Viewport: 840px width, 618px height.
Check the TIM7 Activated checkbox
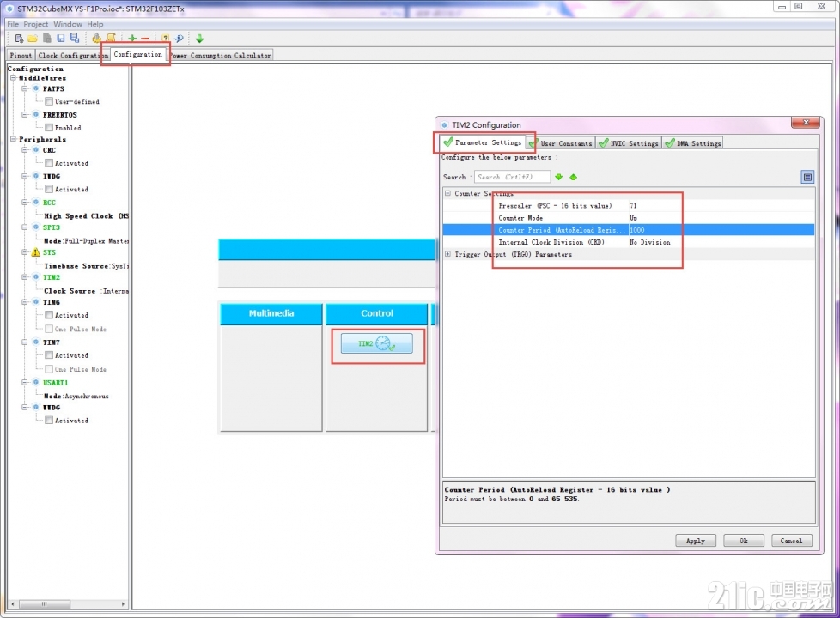49,355
